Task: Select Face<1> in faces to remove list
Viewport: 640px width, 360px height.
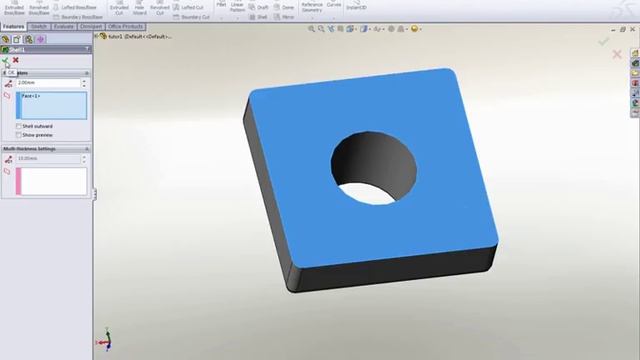Action: 31,96
